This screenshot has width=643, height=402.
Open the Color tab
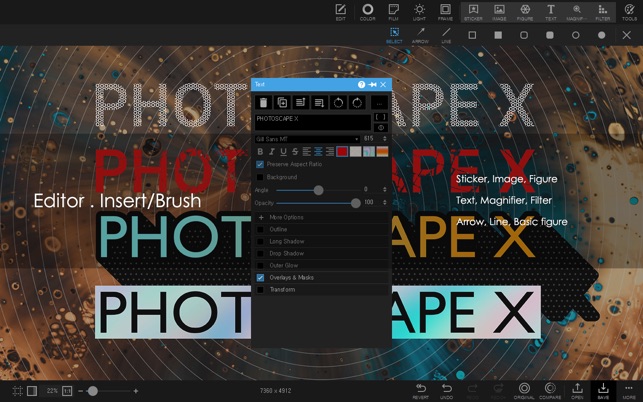pos(367,12)
